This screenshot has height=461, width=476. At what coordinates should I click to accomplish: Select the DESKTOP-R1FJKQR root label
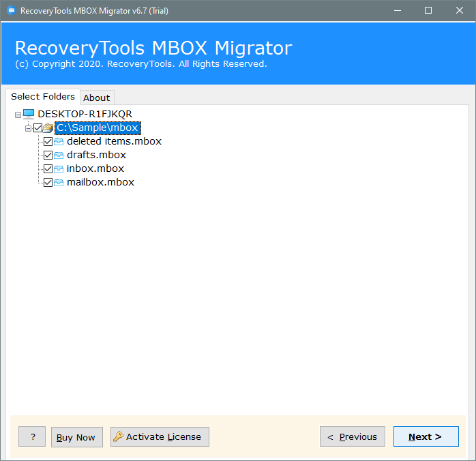point(85,114)
